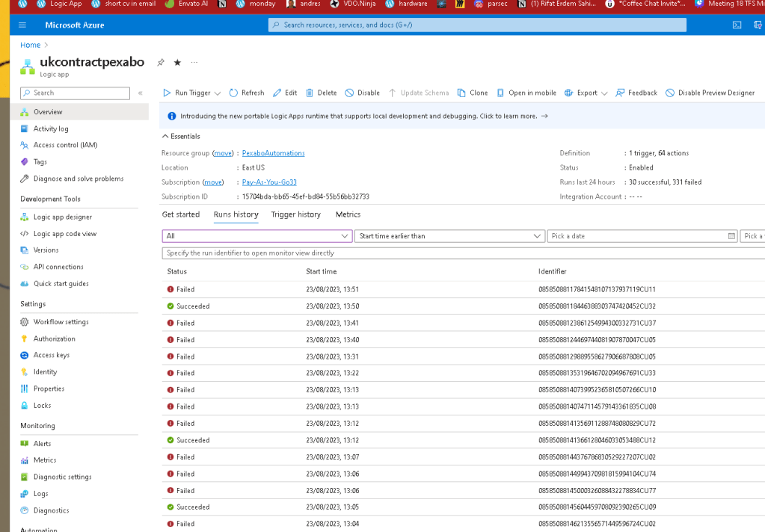The width and height of the screenshot is (765, 532).
Task: Open the failed run at 13:51
Action: [x=463, y=289]
